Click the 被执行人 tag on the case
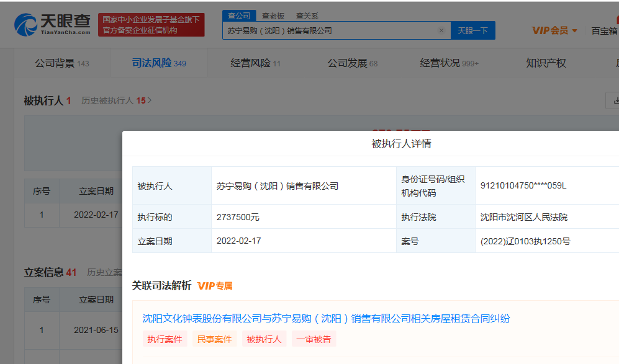Viewport: 619px width, 364px height. pyautogui.click(x=264, y=339)
